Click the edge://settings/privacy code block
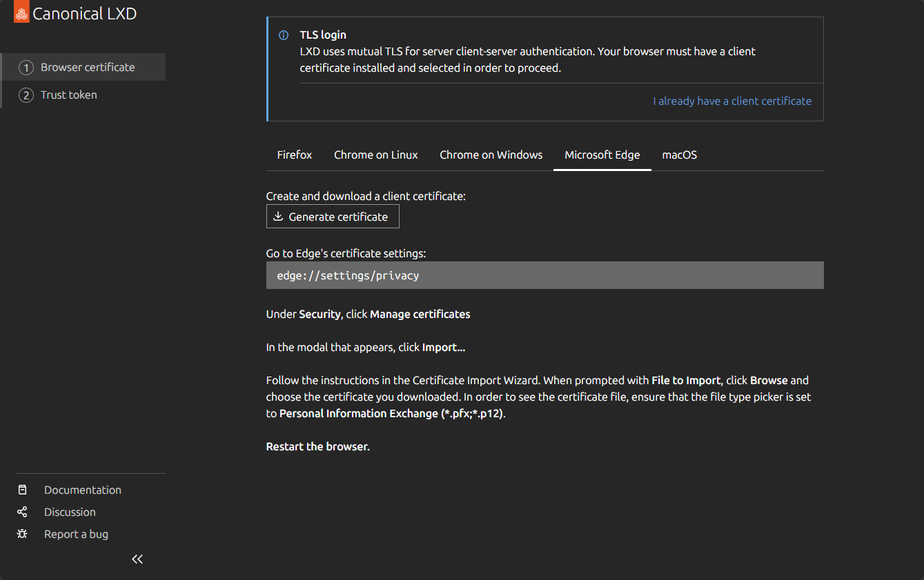Image resolution: width=924 pixels, height=580 pixels. 545,275
